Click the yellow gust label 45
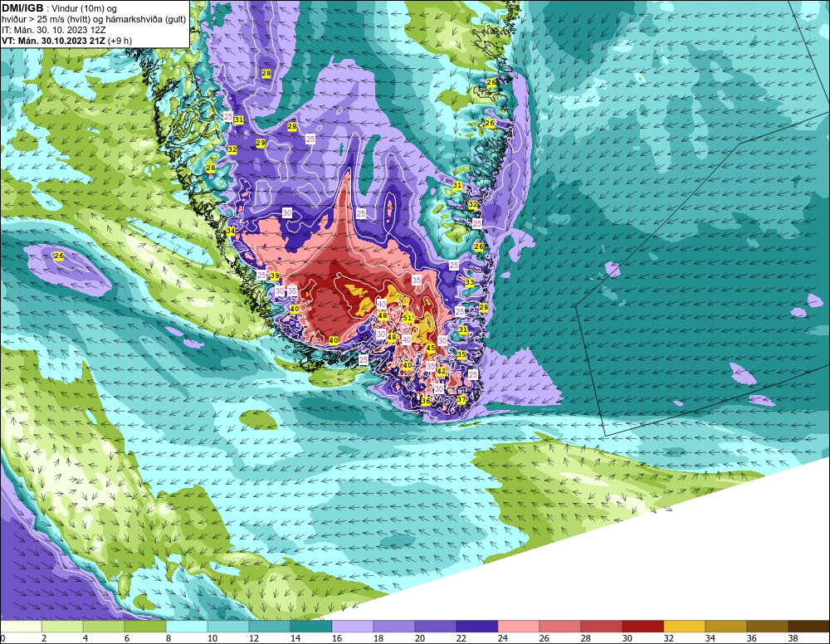Image resolution: width=830 pixels, height=644 pixels. pos(431,348)
